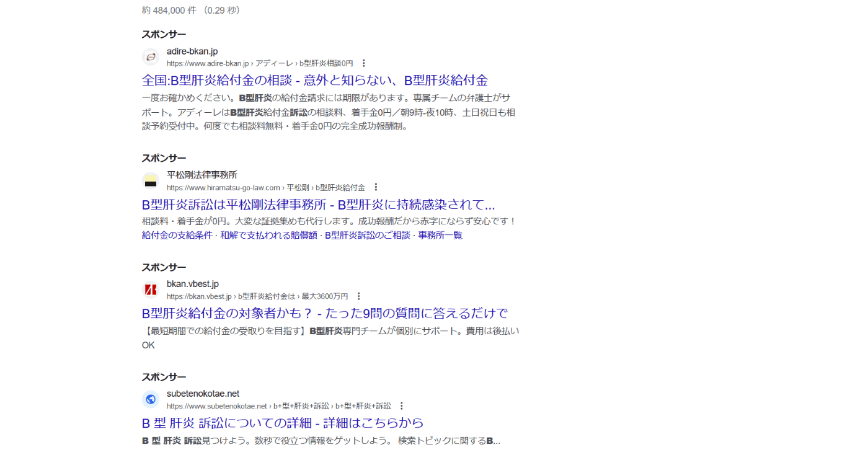Open the 全国:B型肝炎給付金の相談 ad headline
The image size is (868, 455).
[x=315, y=80]
